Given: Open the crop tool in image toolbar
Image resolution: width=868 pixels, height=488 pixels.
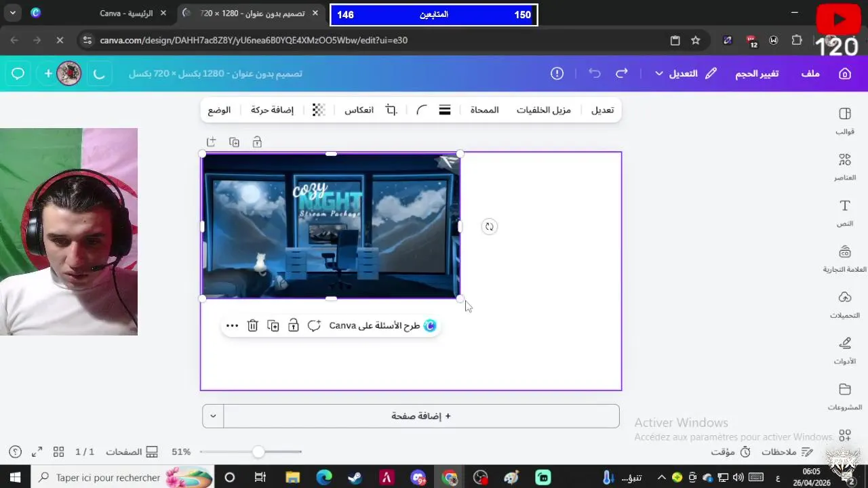Looking at the screenshot, I should 391,110.
